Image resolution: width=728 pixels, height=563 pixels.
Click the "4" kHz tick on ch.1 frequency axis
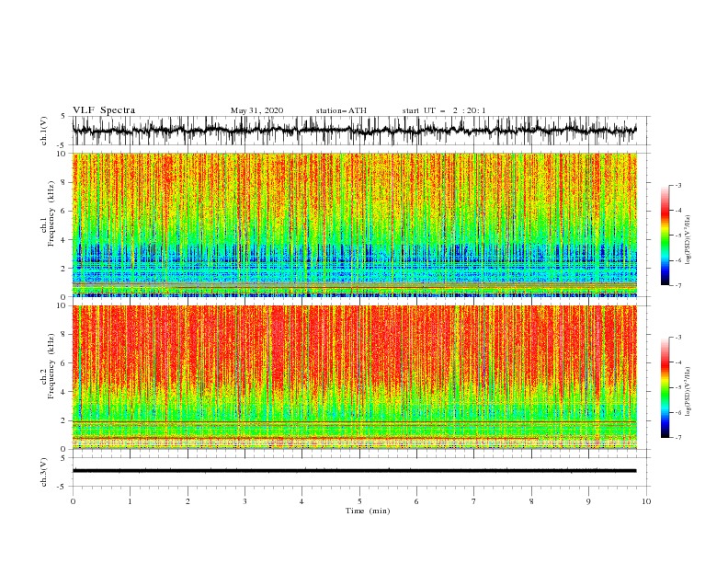(x=63, y=240)
